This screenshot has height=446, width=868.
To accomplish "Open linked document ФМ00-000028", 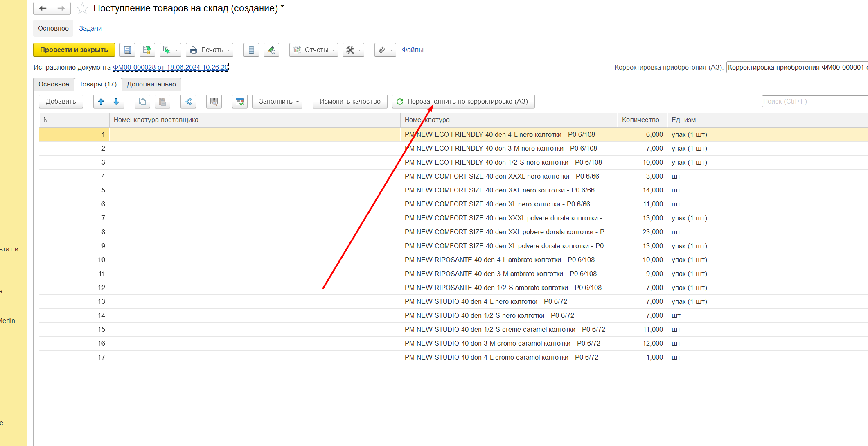I will pos(171,68).
